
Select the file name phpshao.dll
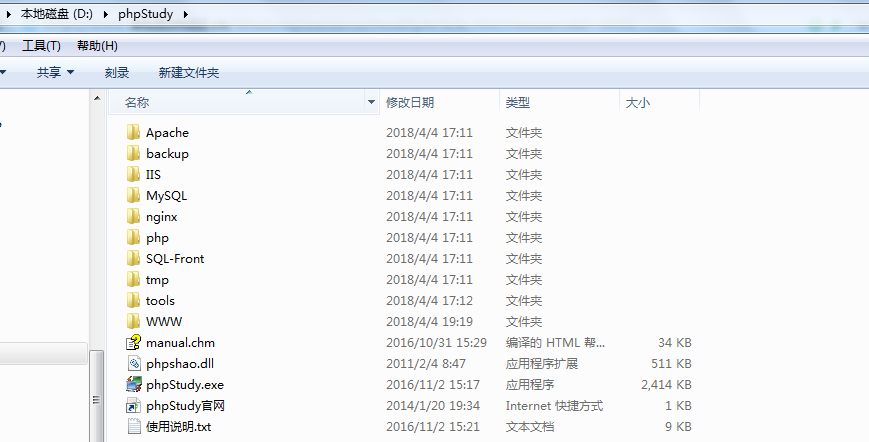click(x=180, y=364)
